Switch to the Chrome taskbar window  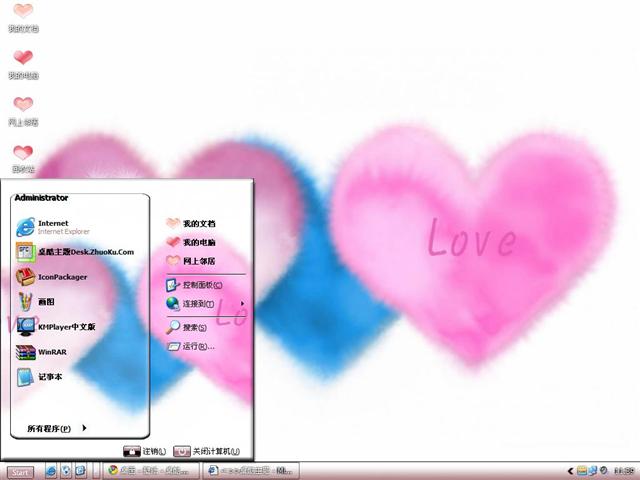coord(151,471)
